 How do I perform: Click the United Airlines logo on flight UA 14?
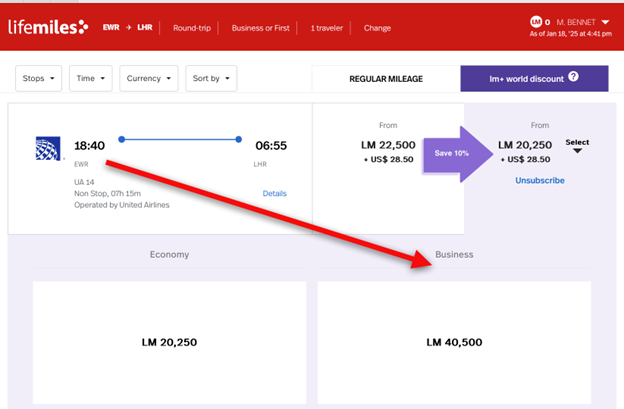(48, 148)
